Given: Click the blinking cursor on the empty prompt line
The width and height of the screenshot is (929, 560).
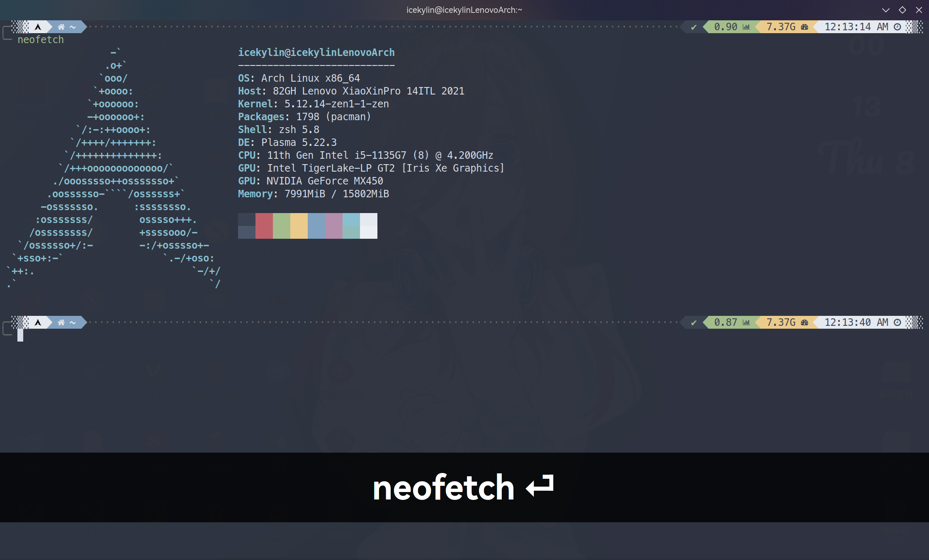Looking at the screenshot, I should (20, 336).
